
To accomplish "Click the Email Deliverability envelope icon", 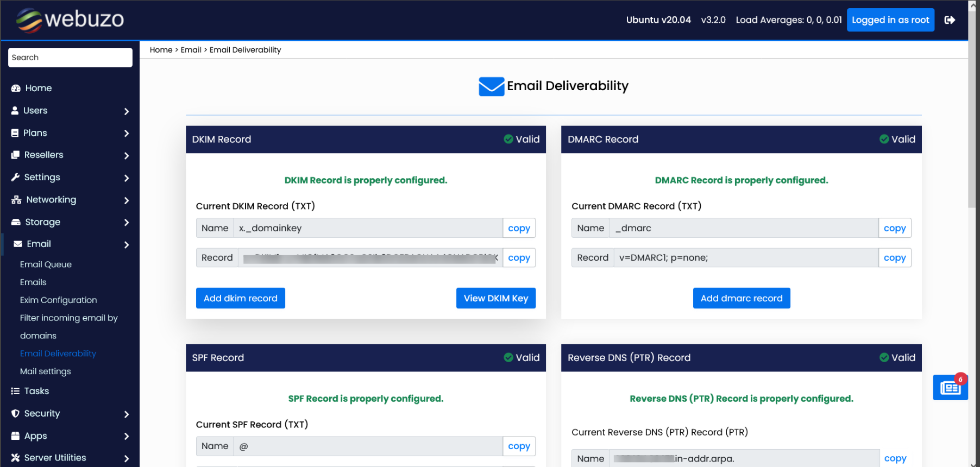I will click(491, 86).
